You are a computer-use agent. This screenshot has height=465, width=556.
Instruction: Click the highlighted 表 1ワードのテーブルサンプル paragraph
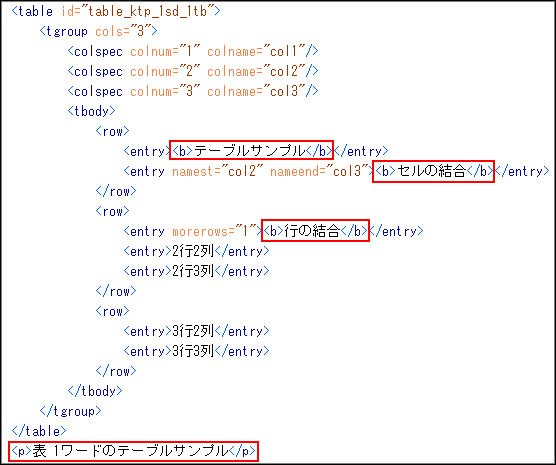coord(133,451)
